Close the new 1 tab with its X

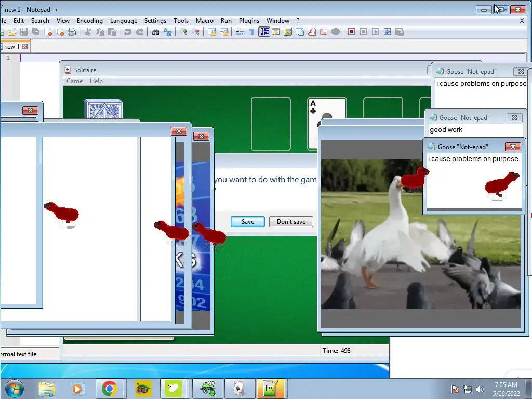[25, 46]
